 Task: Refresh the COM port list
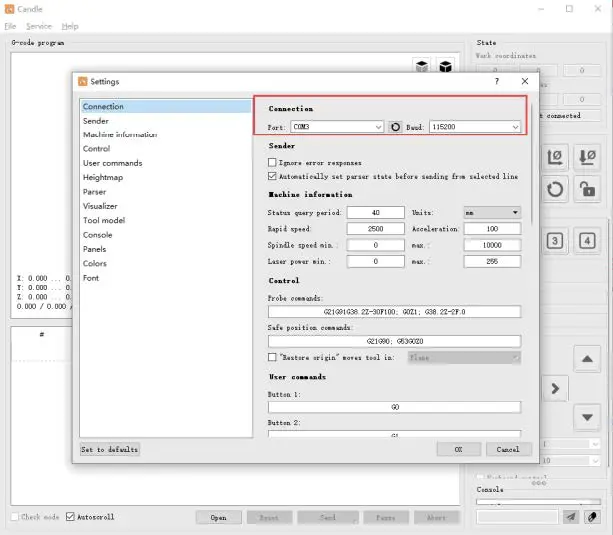395,127
